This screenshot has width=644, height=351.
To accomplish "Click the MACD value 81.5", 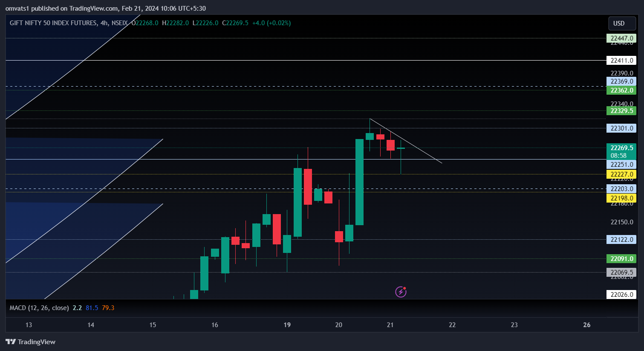I will click(92, 307).
